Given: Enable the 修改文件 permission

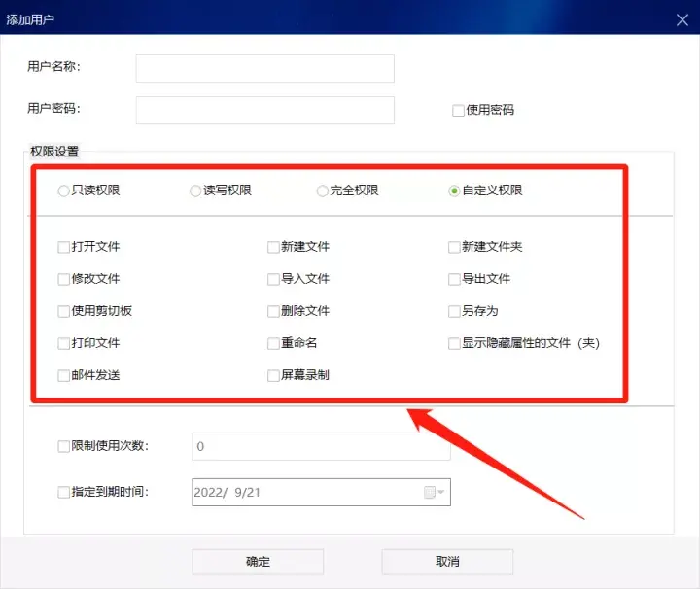Looking at the screenshot, I should (x=63, y=279).
